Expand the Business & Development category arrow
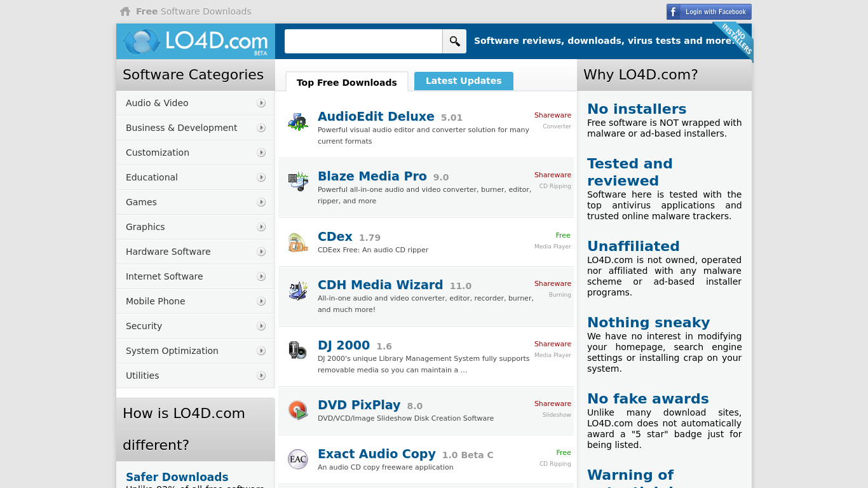868x488 pixels. [261, 128]
